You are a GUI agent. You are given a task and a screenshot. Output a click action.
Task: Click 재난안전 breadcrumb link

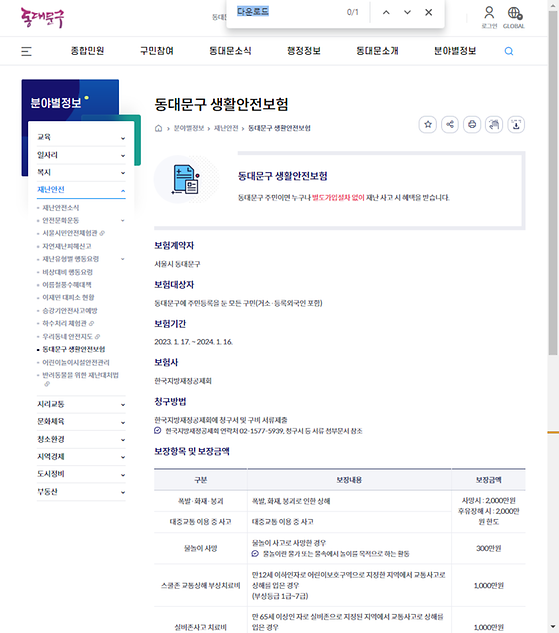[x=226, y=128]
